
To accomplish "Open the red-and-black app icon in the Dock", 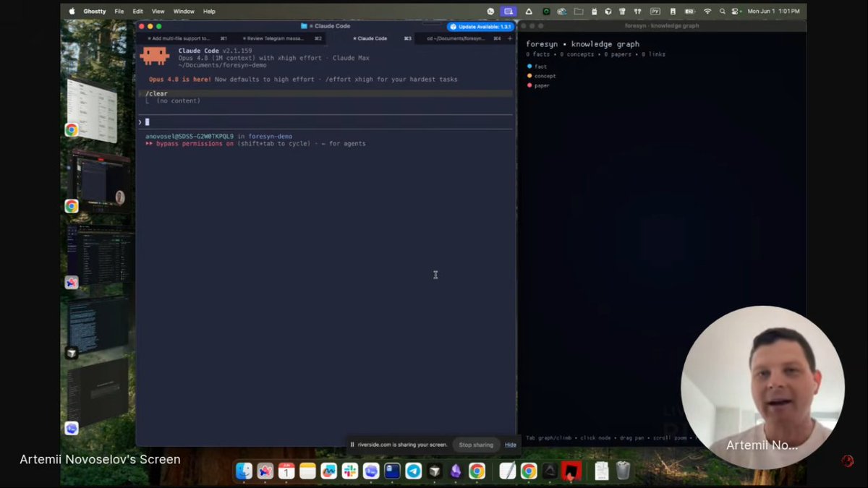I will [x=571, y=471].
